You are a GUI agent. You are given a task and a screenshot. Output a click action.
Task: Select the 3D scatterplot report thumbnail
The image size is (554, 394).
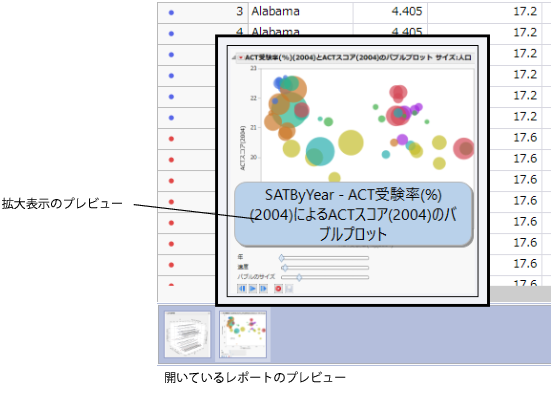click(187, 334)
